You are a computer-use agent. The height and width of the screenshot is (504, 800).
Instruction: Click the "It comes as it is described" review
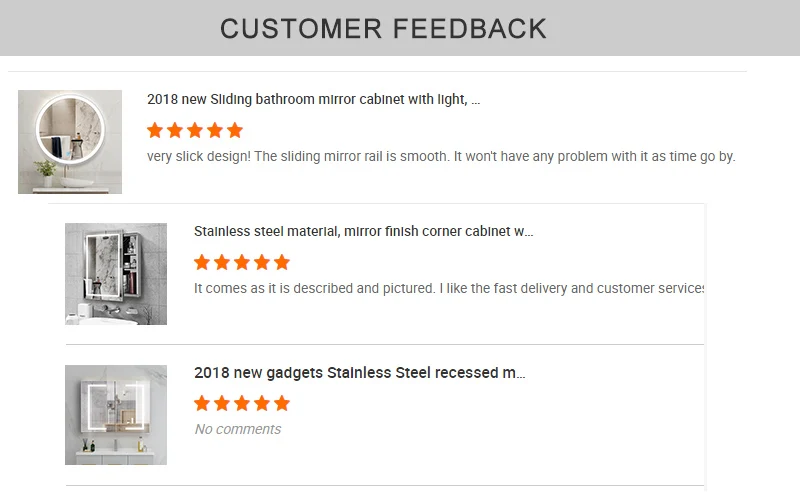coord(449,288)
